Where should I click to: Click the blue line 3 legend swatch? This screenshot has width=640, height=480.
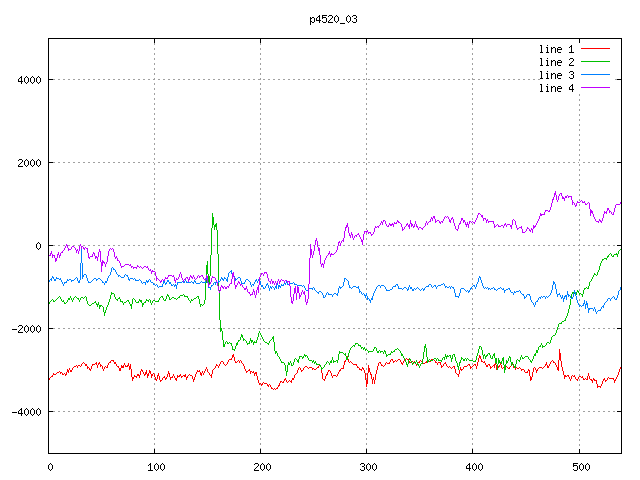pos(595,75)
